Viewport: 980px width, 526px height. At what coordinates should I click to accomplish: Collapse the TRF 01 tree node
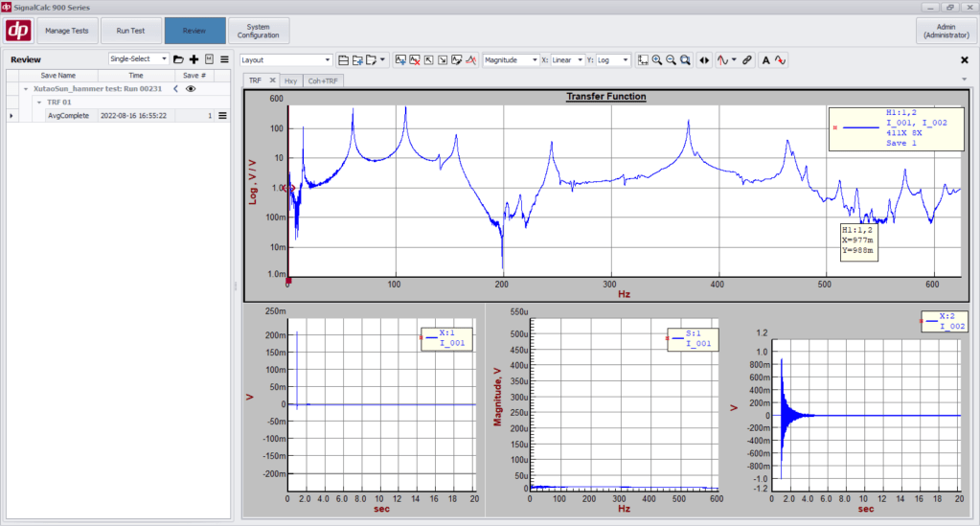tap(38, 102)
